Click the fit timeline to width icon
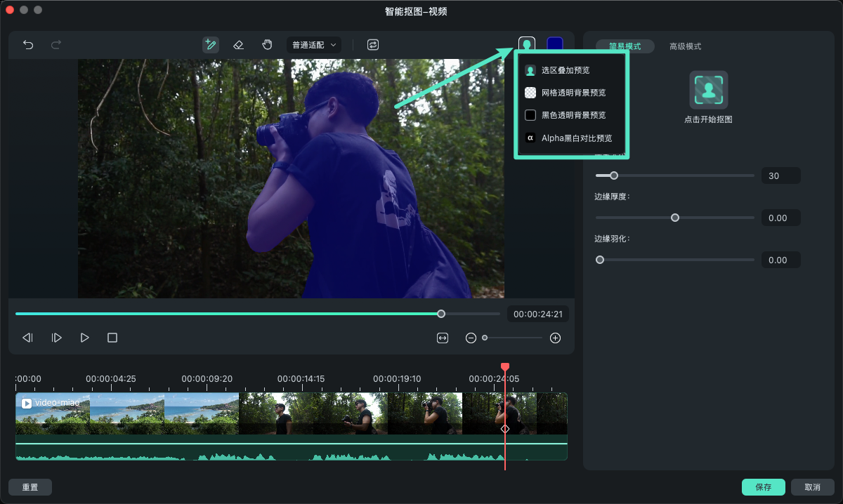The height and width of the screenshot is (504, 843). point(443,338)
